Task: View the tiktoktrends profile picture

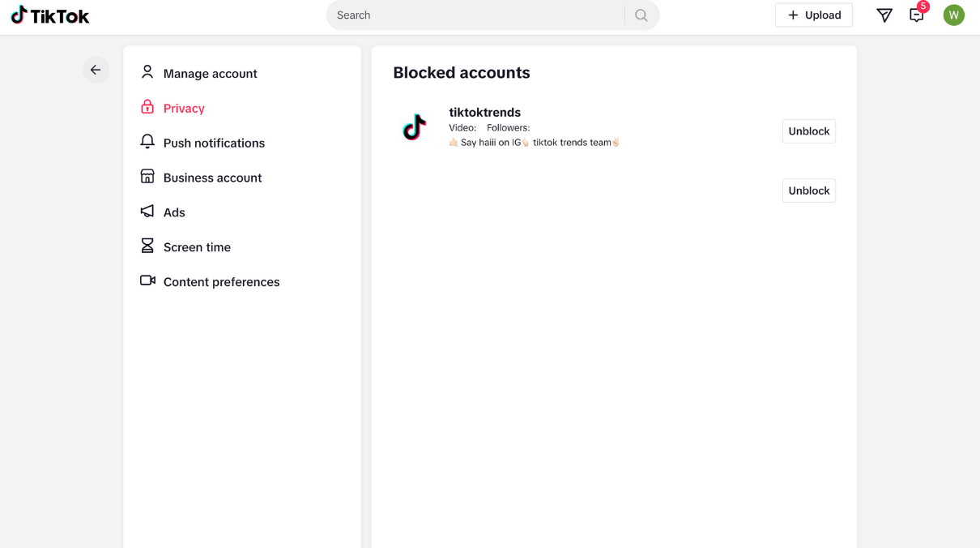Action: [414, 127]
